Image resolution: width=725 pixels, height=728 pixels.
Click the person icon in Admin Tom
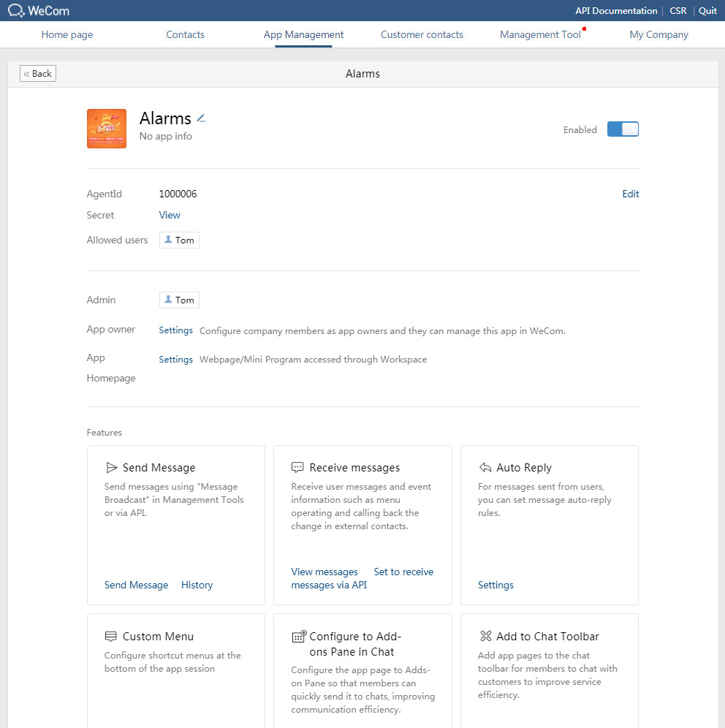[x=168, y=300]
